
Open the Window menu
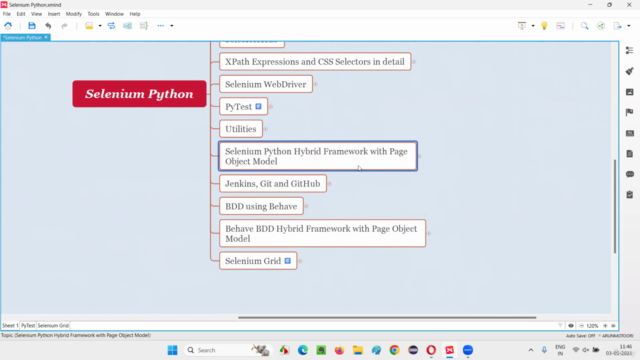(x=114, y=14)
